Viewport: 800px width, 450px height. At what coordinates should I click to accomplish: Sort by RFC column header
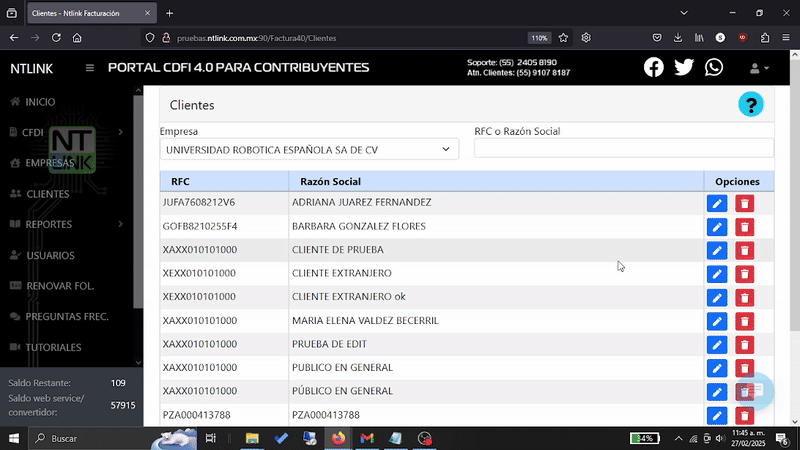tap(181, 182)
